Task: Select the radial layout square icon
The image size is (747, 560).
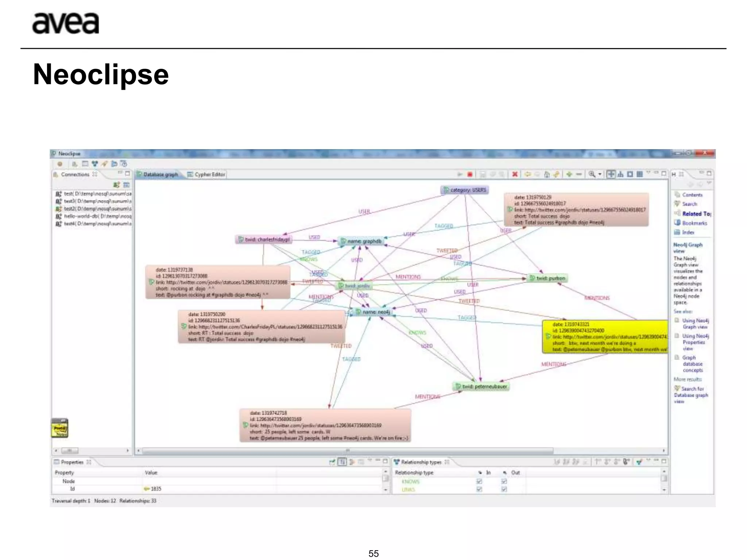Action: 630,174
